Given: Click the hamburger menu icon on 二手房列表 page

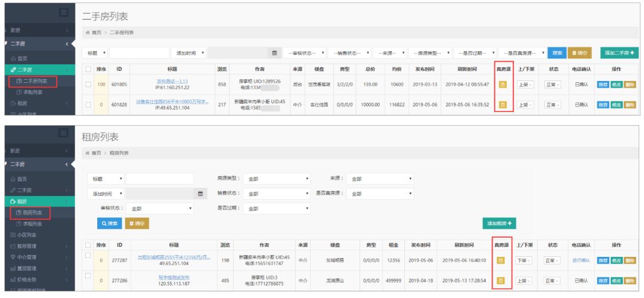Looking at the screenshot, I should click(64, 13).
